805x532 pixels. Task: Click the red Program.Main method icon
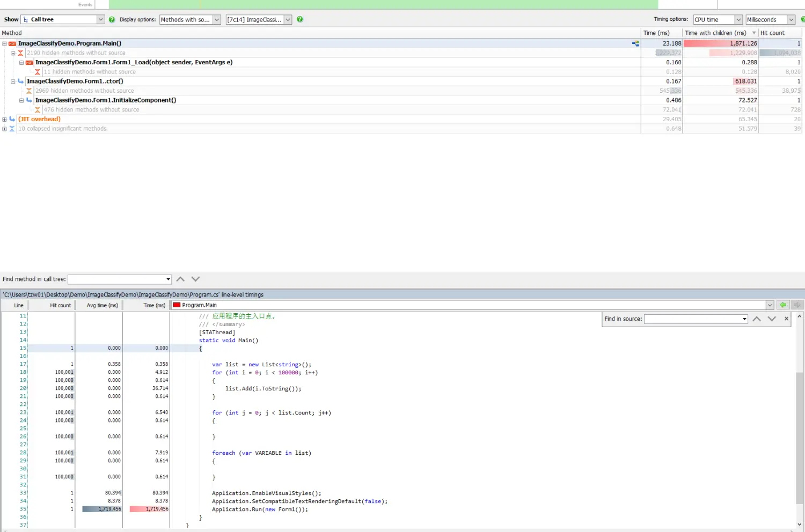tap(177, 305)
